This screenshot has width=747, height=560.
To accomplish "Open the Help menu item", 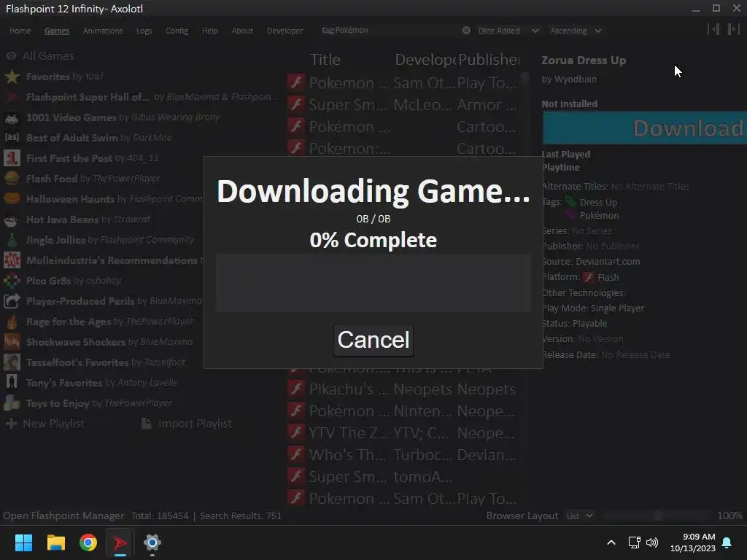I will pyautogui.click(x=209, y=31).
